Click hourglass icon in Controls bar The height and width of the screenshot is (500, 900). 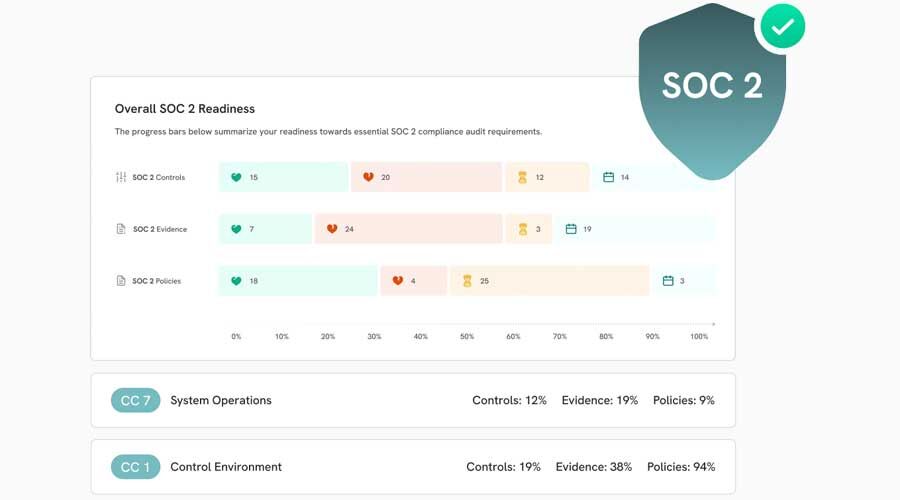pyautogui.click(x=522, y=177)
